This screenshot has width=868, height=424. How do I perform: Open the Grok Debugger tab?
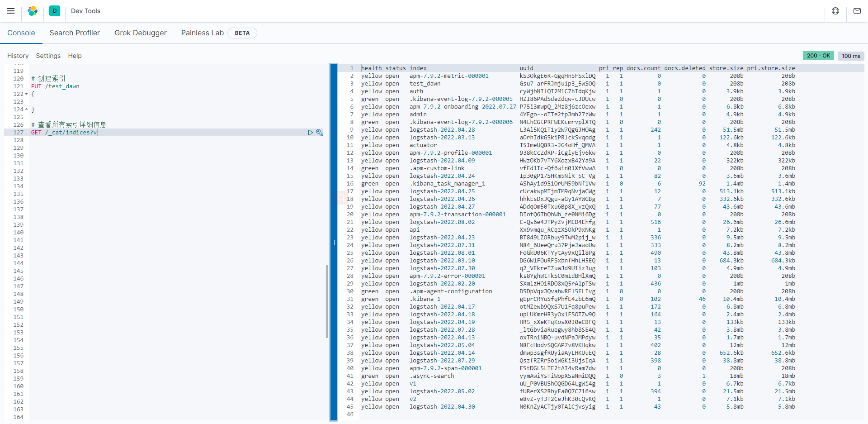tap(141, 33)
